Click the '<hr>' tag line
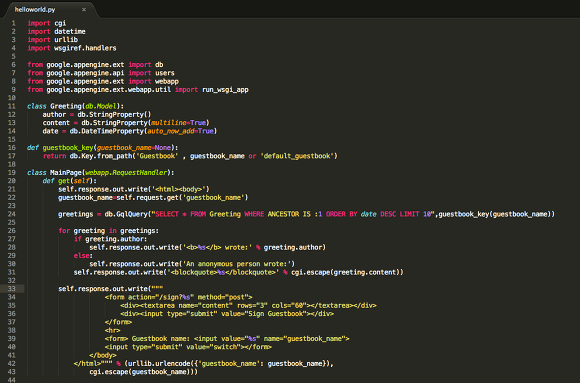The height and width of the screenshot is (383, 580). (x=112, y=330)
